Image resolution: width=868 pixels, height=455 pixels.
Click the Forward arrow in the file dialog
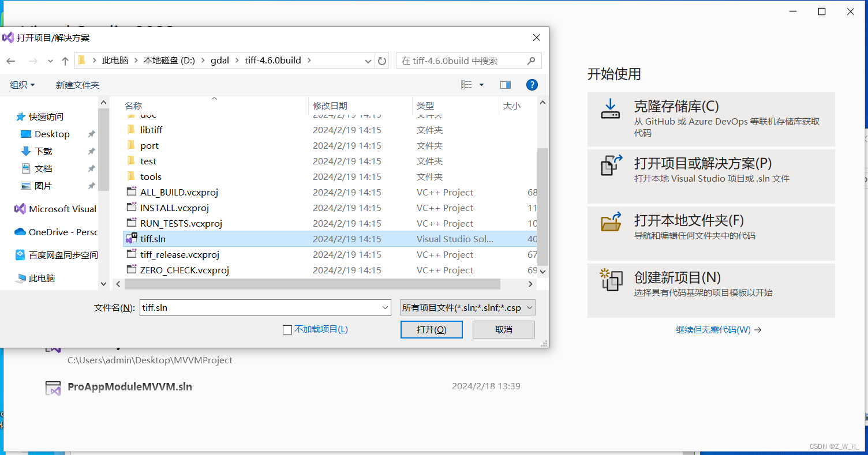click(33, 61)
